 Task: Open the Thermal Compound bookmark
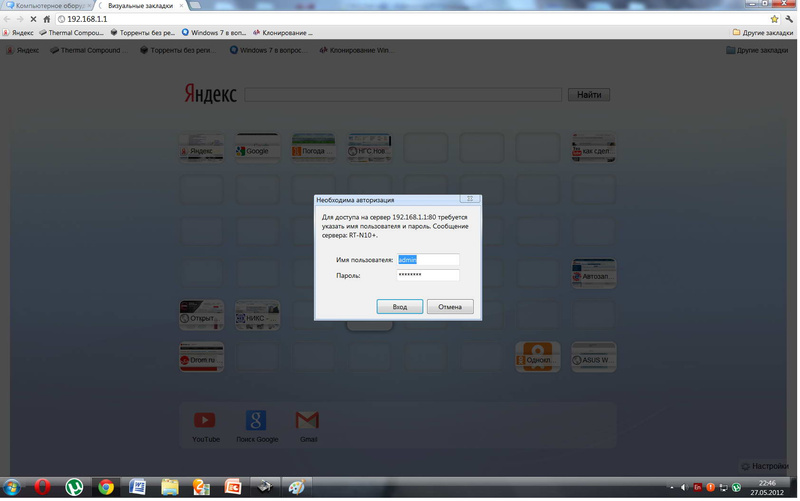click(71, 33)
